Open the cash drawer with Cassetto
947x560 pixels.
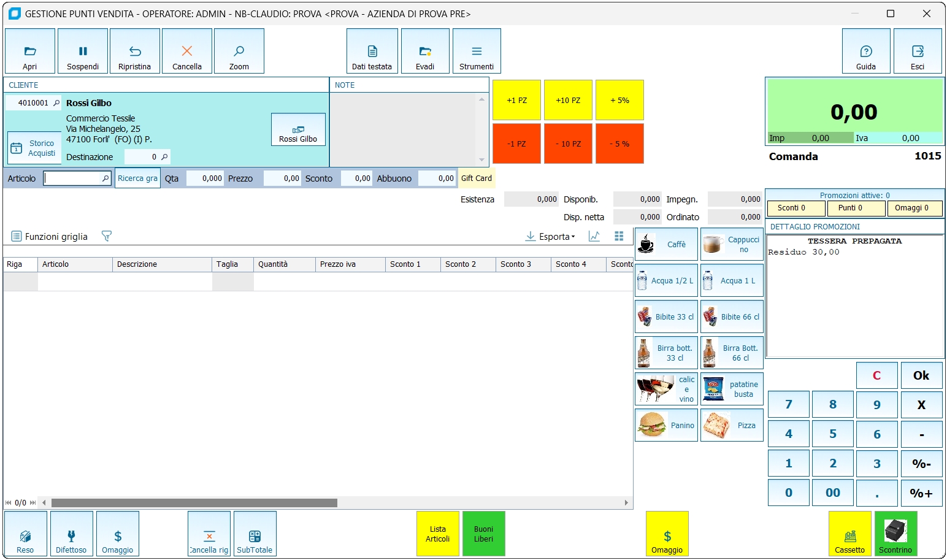[850, 534]
